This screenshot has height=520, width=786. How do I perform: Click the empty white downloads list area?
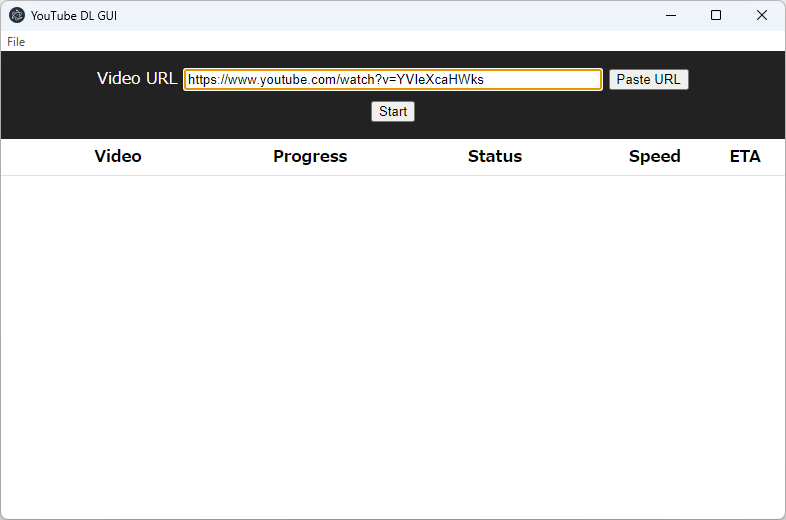pos(393,340)
